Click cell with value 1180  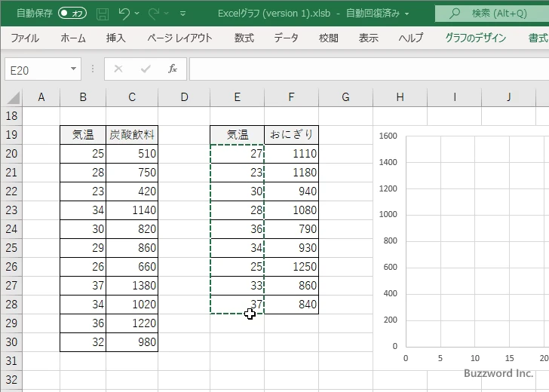[x=291, y=173]
